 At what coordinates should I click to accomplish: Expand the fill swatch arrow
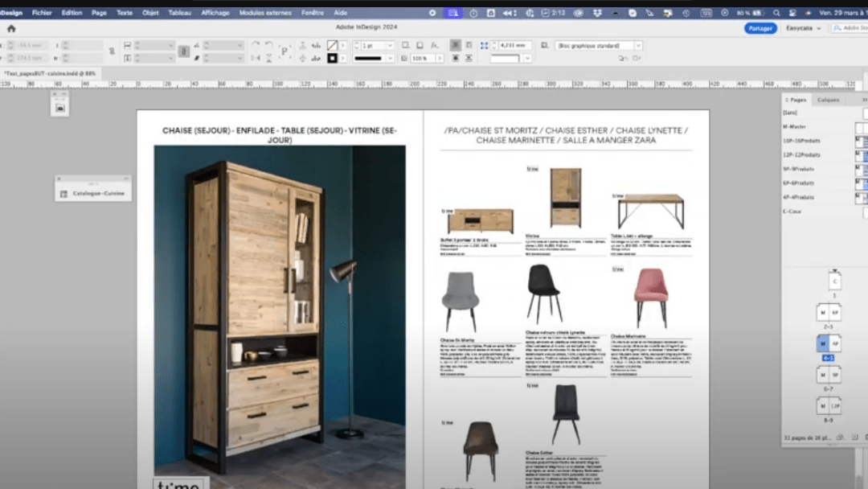point(343,45)
